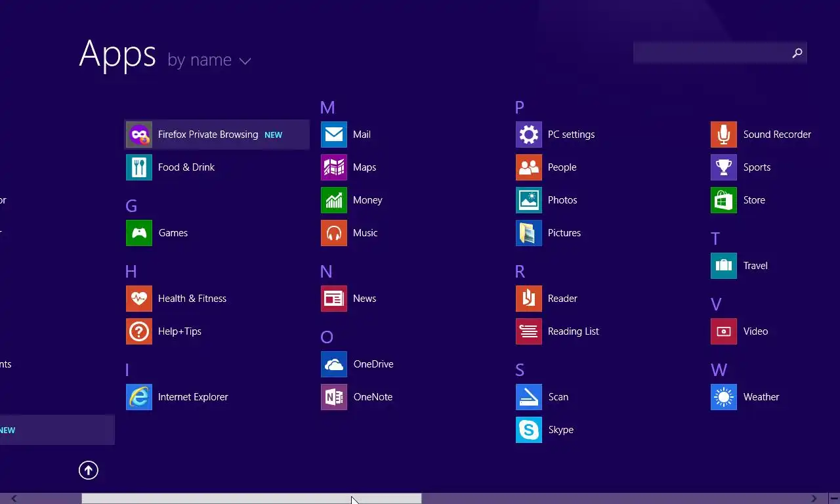The image size is (840, 504).
Task: Select the V group header
Action: pyautogui.click(x=716, y=304)
